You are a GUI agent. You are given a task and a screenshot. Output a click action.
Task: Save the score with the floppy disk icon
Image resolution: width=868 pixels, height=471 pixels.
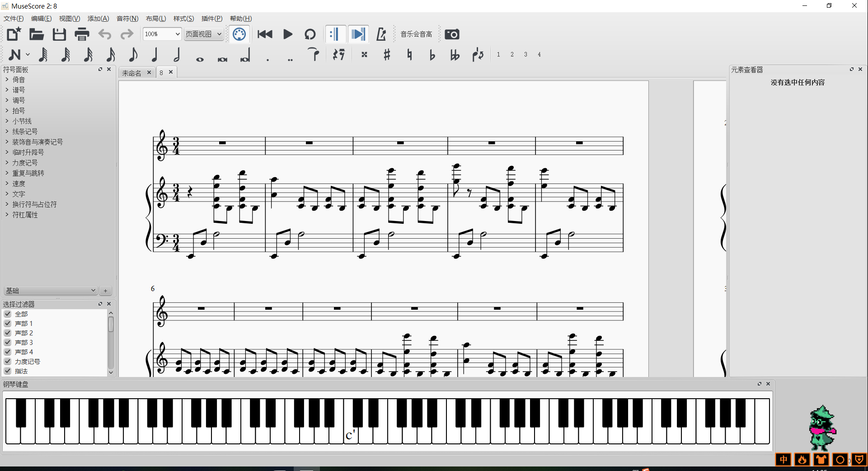click(59, 34)
